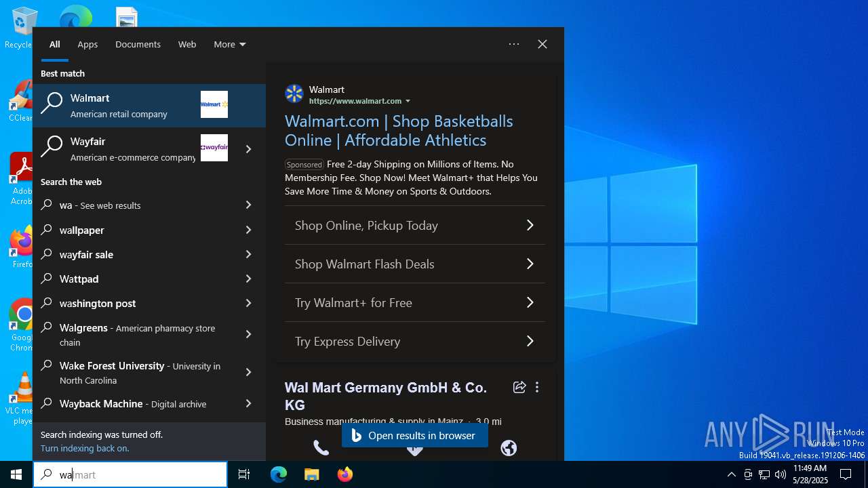Close the search panel
This screenshot has height=488, width=868.
[x=542, y=44]
